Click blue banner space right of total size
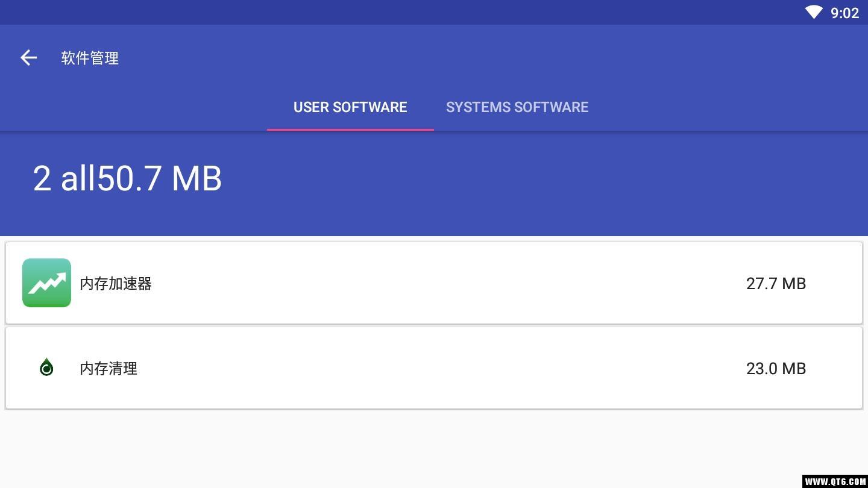 (x=542, y=181)
